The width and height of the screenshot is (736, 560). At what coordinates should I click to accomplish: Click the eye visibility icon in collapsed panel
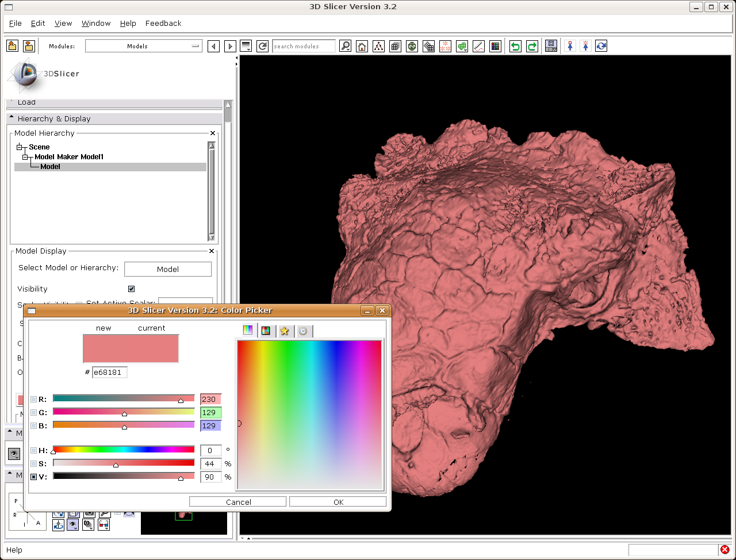(14, 454)
